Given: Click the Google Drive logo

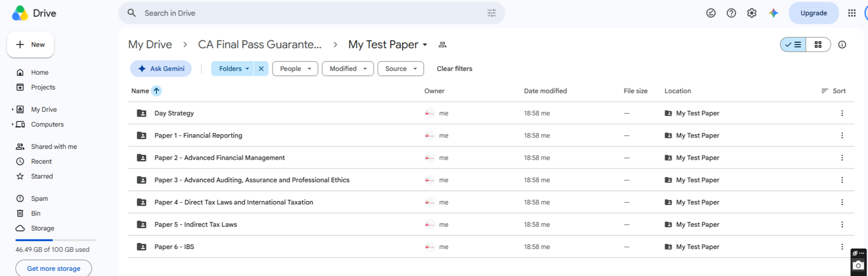Looking at the screenshot, I should click(20, 13).
